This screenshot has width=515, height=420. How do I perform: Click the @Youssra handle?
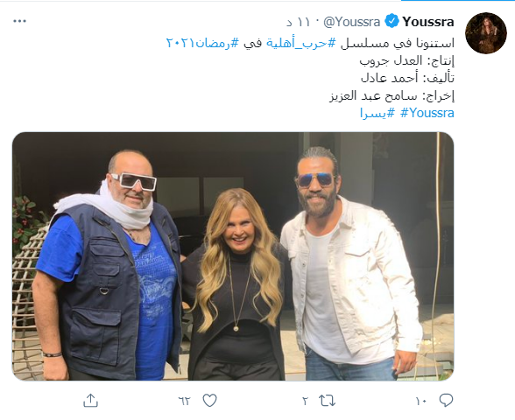coord(352,22)
